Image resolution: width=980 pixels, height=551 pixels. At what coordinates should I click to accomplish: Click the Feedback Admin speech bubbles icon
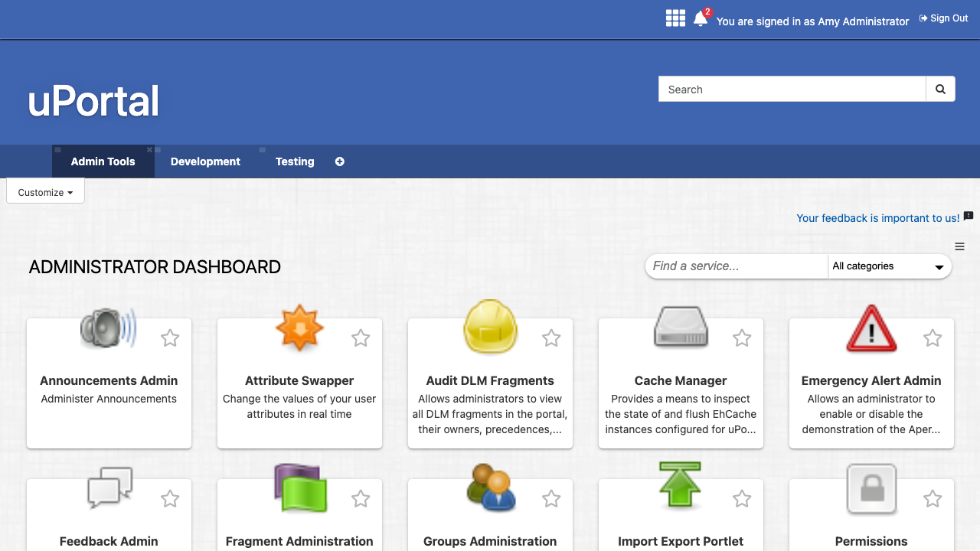(109, 488)
